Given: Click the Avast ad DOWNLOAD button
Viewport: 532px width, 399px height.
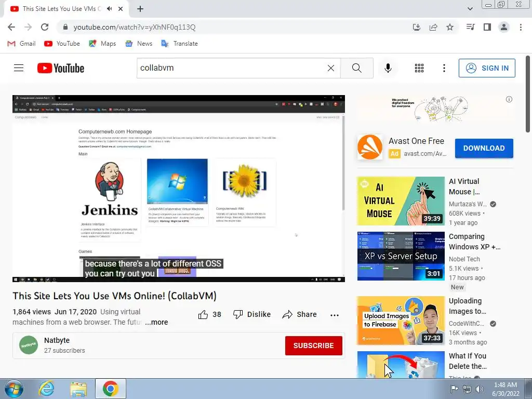Looking at the screenshot, I should tap(484, 148).
